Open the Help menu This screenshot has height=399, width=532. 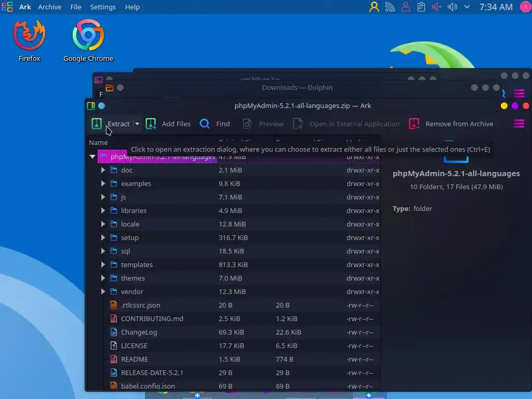click(132, 7)
